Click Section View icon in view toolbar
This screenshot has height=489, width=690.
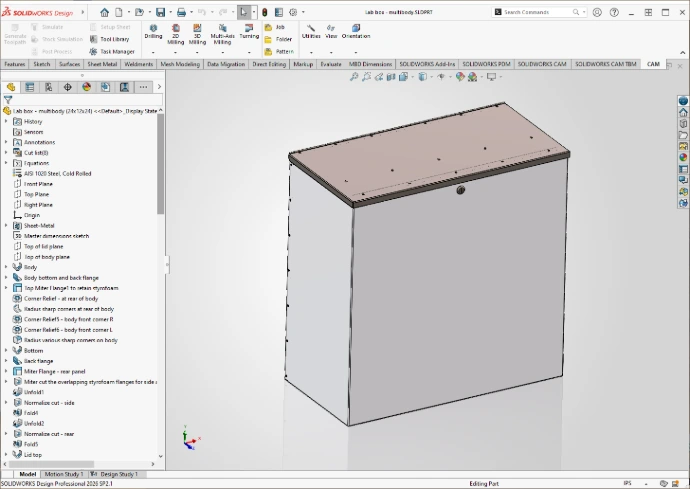[391, 77]
